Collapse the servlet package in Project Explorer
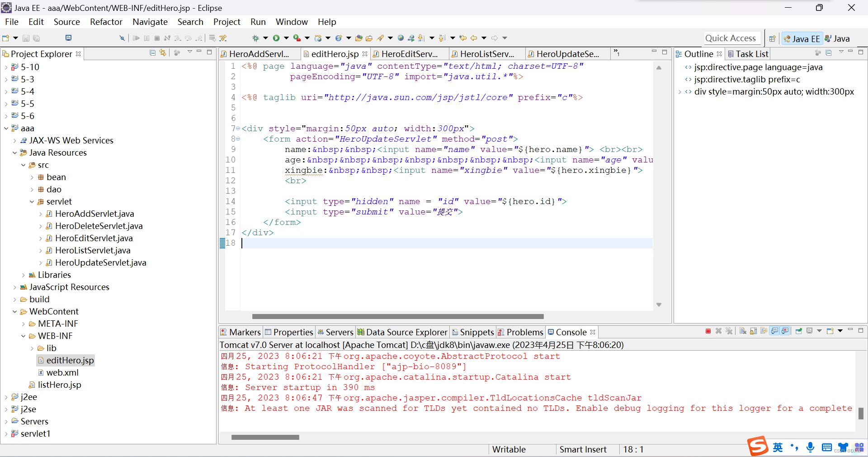Image resolution: width=868 pixels, height=457 pixels. coord(32,202)
